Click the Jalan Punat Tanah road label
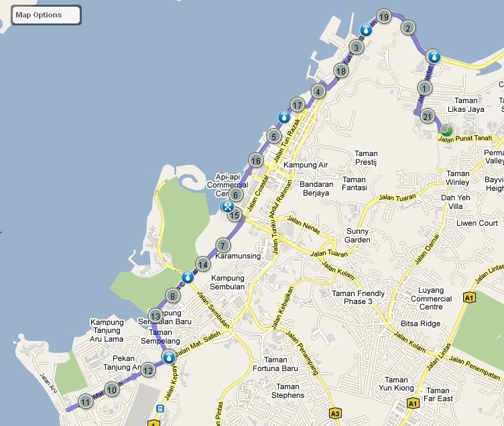This screenshot has width=504, height=426. point(465,139)
